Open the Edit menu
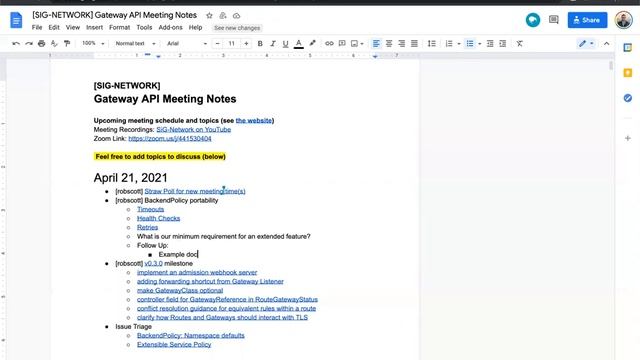 pos(54,27)
